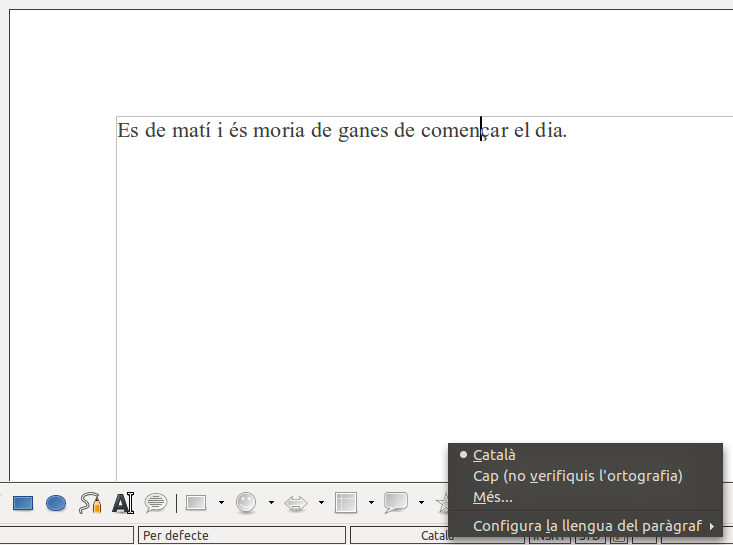733x545 pixels.
Task: Open the 'Més...' language option
Action: 492,497
